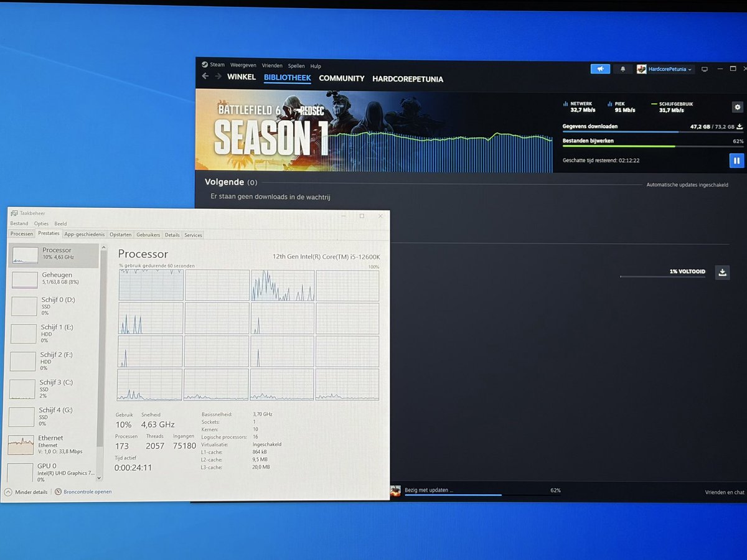
Task: Click game icon in Steam bottom status bar
Action: pyautogui.click(x=395, y=491)
